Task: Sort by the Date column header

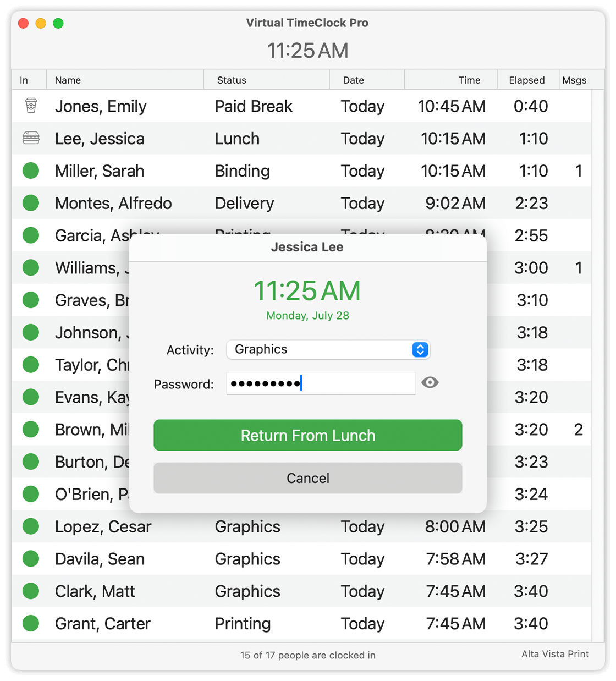Action: coord(367,80)
